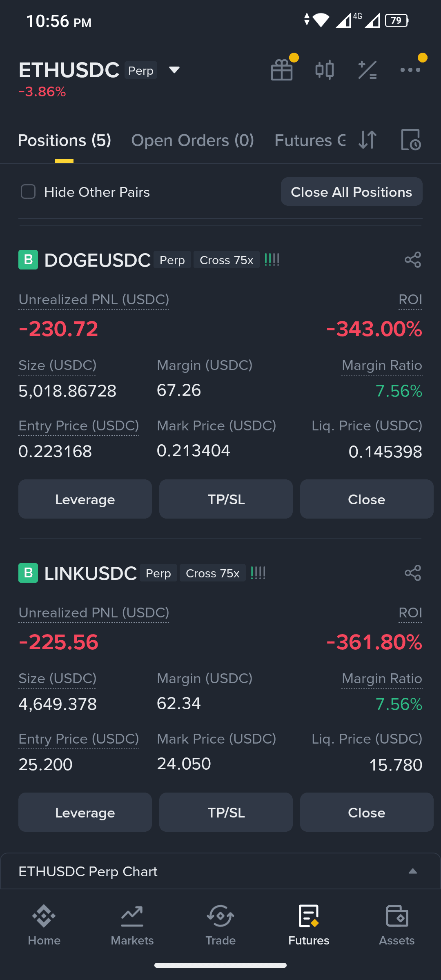
Task: Open the three-dot more menu
Action: click(x=410, y=70)
